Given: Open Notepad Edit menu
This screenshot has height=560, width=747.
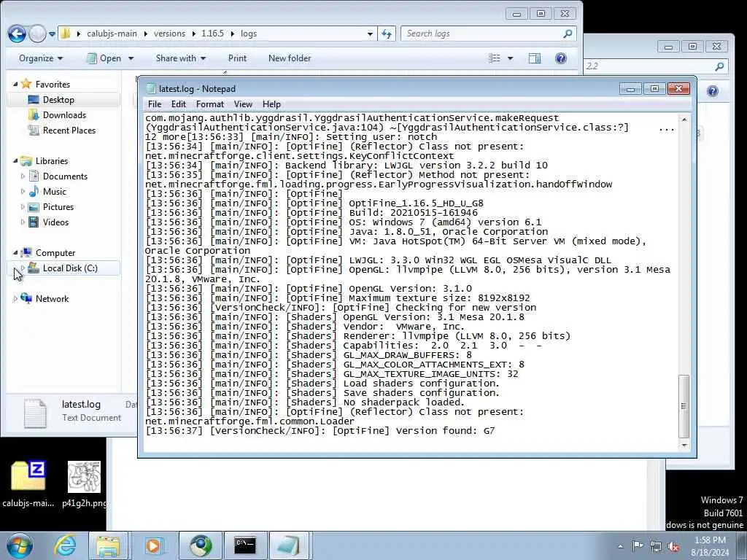Looking at the screenshot, I should pos(179,104).
